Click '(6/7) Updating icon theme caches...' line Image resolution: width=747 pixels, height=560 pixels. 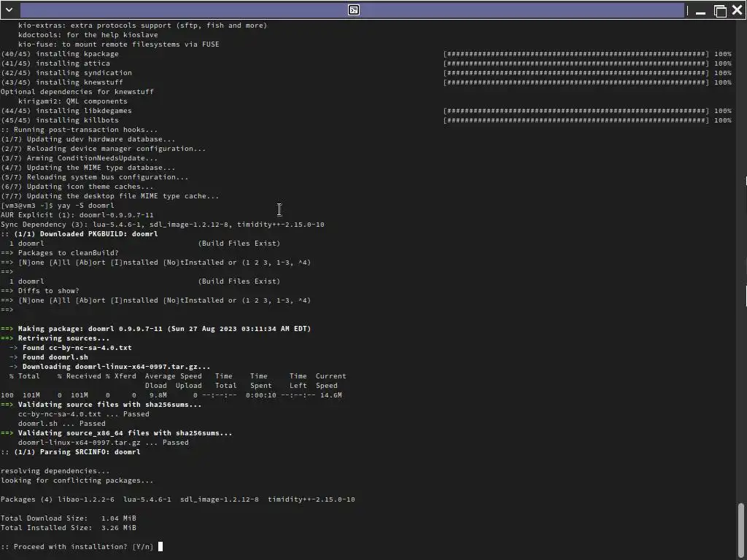point(77,187)
